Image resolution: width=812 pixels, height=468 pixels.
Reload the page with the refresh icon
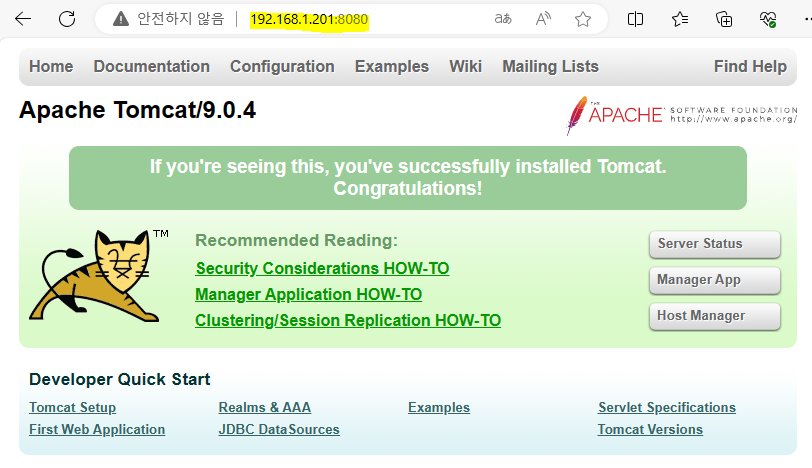(67, 19)
